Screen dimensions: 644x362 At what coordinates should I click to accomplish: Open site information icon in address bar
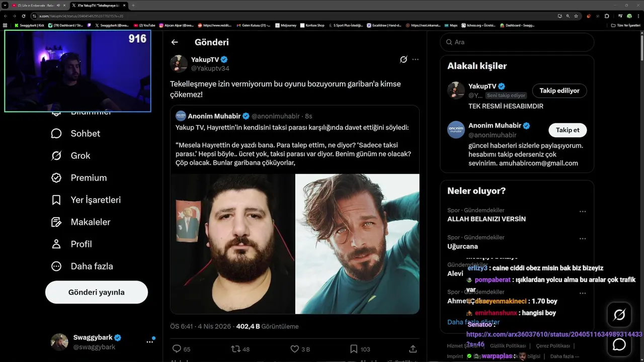35,16
